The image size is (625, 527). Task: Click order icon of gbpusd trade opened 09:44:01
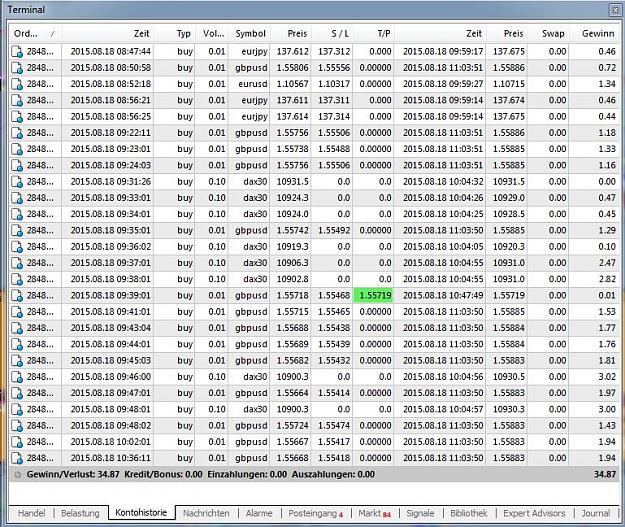17,344
